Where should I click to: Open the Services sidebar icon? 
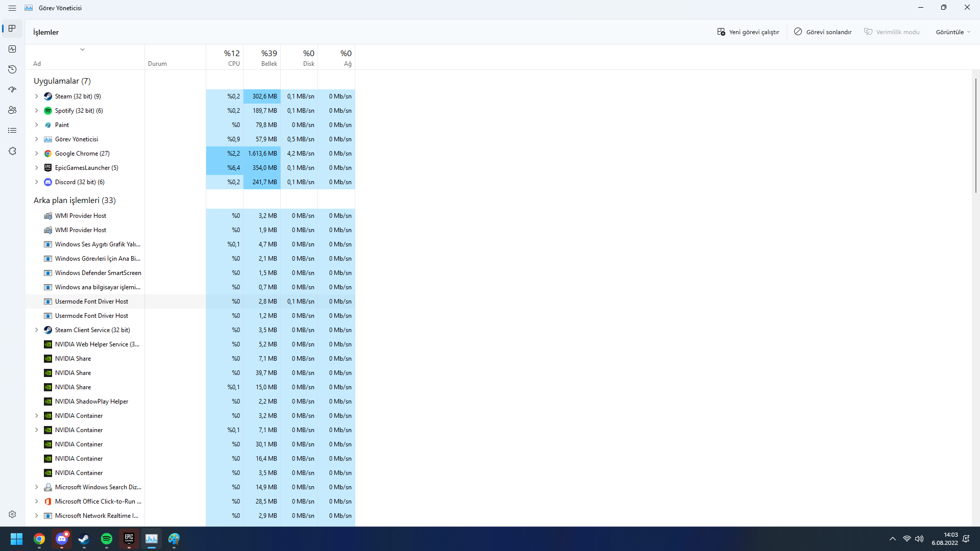pos(12,151)
